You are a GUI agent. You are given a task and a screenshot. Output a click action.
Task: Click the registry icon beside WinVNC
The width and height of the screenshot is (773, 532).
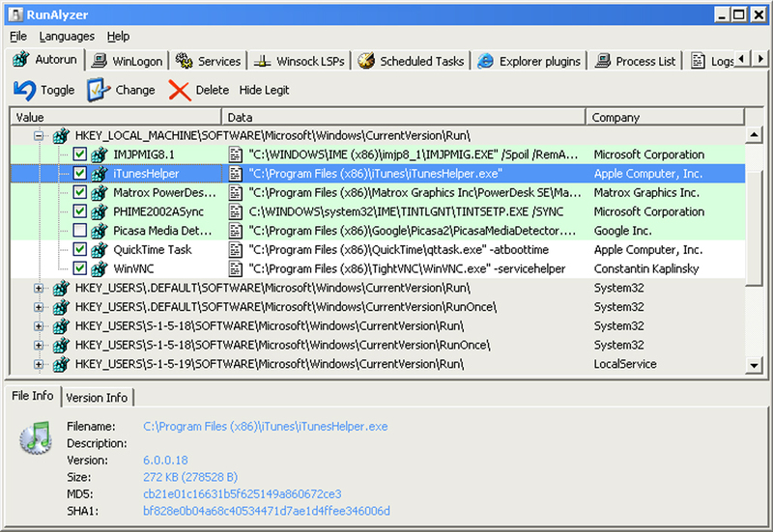tap(100, 268)
